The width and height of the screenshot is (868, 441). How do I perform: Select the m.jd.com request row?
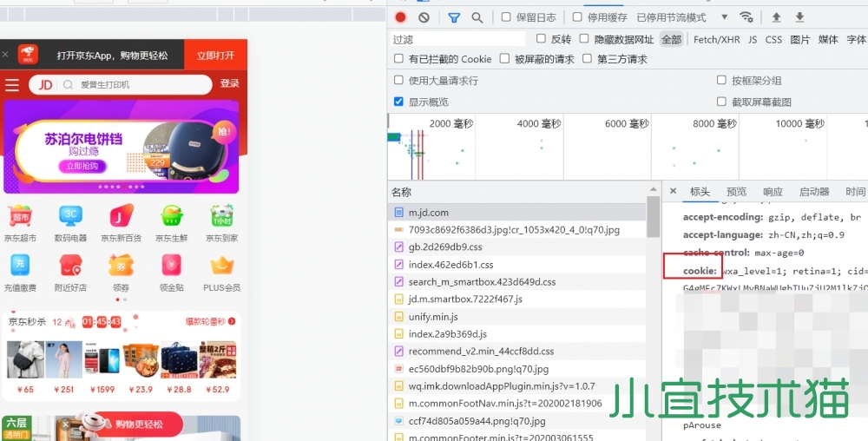click(517, 213)
